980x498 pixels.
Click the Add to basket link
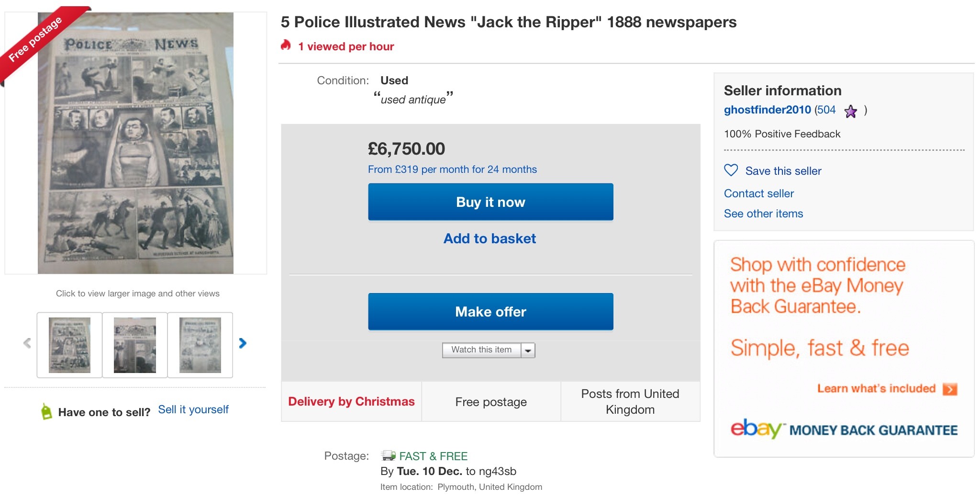point(490,238)
